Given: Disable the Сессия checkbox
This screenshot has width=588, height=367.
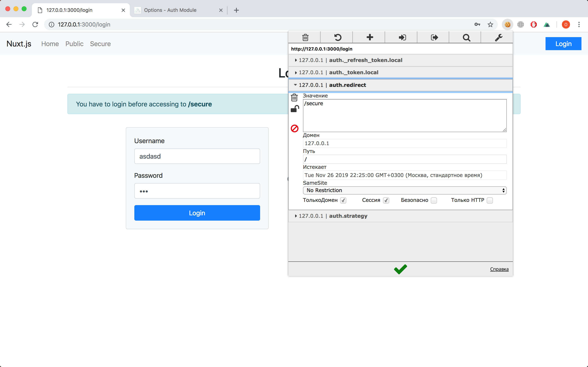Looking at the screenshot, I should [x=386, y=200].
